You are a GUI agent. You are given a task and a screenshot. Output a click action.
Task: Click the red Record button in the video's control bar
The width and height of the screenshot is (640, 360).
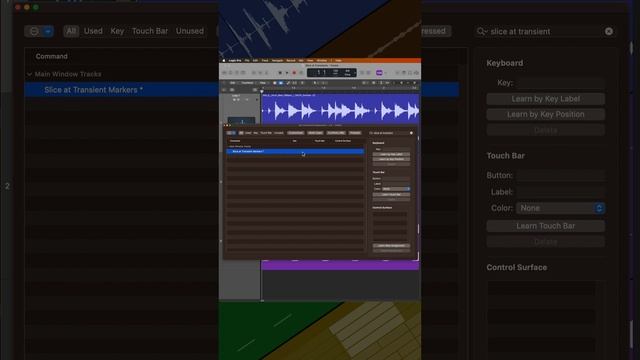(294, 73)
